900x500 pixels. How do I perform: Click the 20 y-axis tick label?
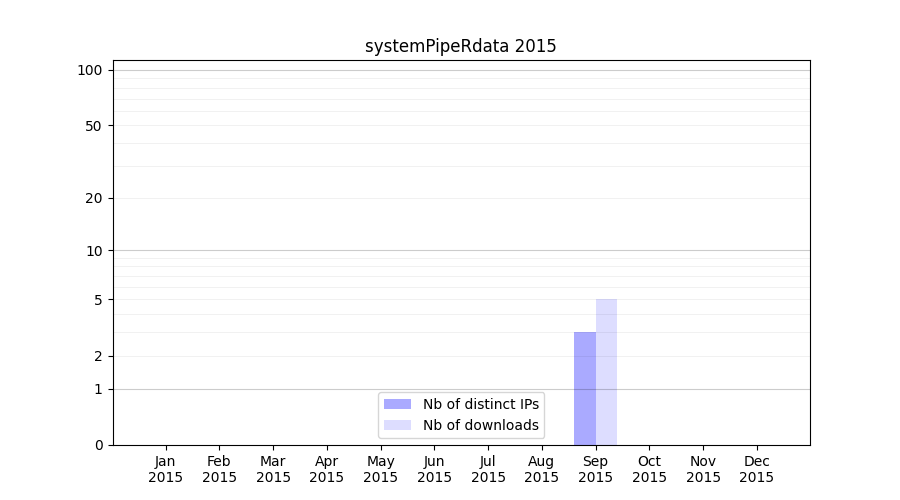(94, 198)
